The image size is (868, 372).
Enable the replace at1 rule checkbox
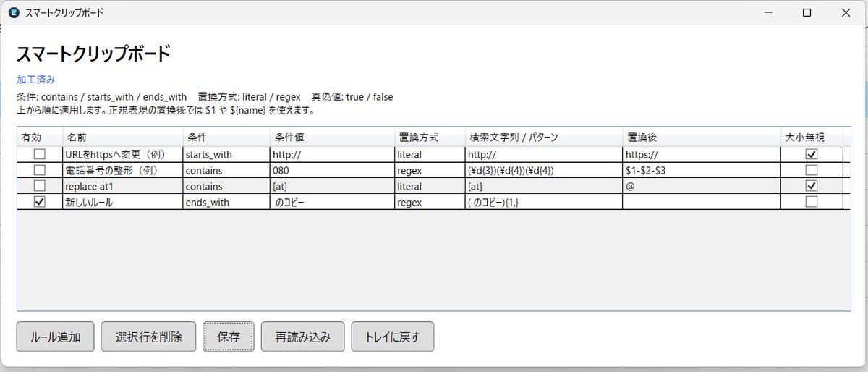(x=40, y=186)
